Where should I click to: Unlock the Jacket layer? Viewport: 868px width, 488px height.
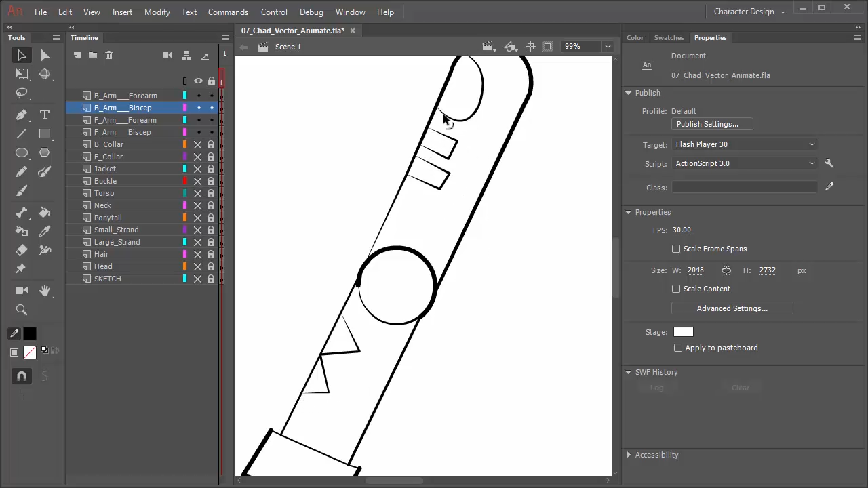[x=211, y=169]
